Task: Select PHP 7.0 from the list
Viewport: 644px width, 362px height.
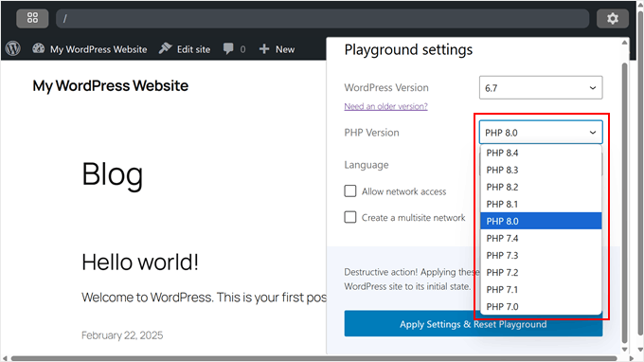Action: click(541, 306)
